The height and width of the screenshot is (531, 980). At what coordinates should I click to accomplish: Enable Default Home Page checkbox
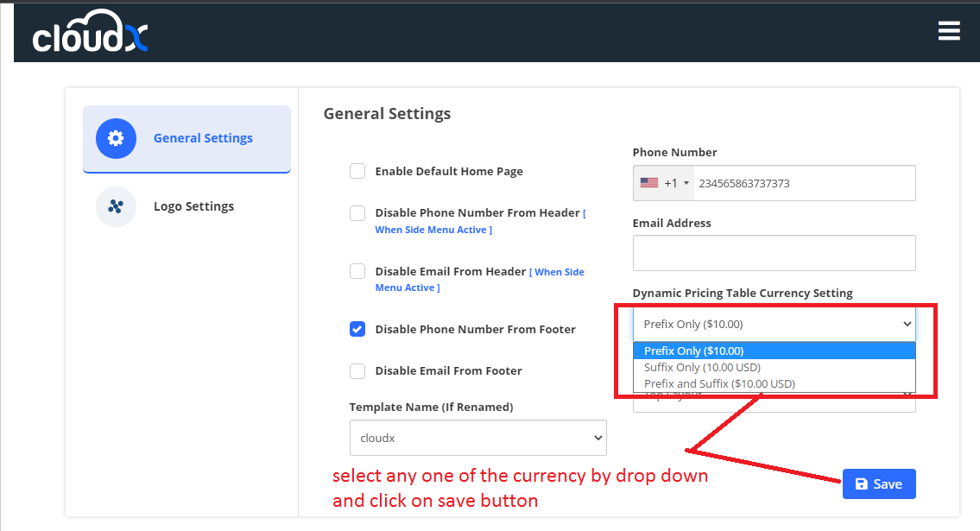[x=357, y=171]
